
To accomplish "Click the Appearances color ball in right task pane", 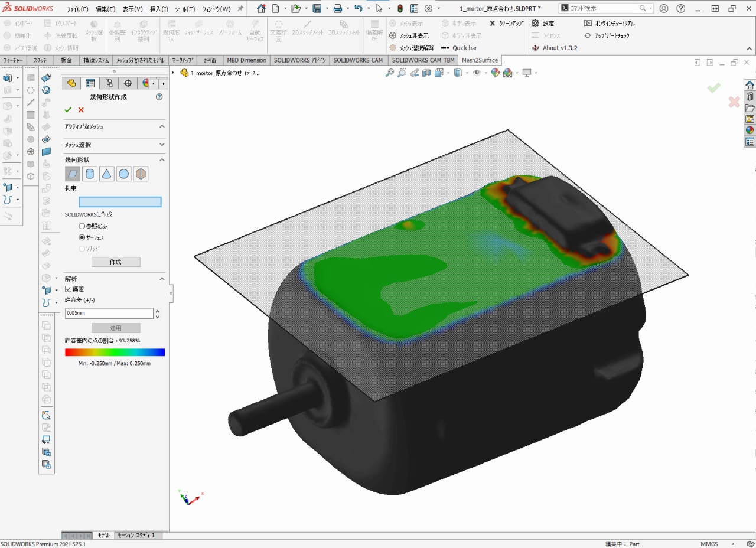I will click(x=750, y=130).
